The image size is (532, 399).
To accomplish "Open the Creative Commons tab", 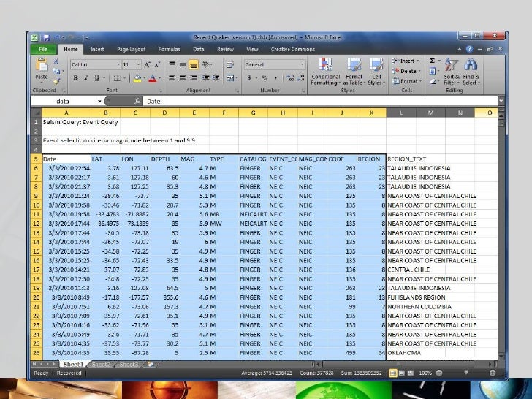I will coord(293,50).
